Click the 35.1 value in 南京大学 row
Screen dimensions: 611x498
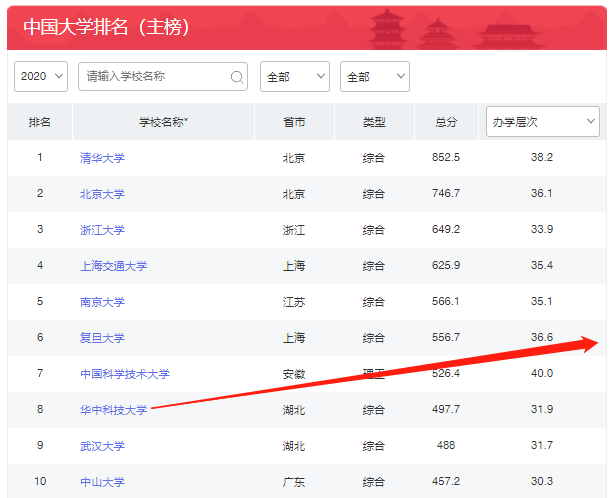(542, 301)
